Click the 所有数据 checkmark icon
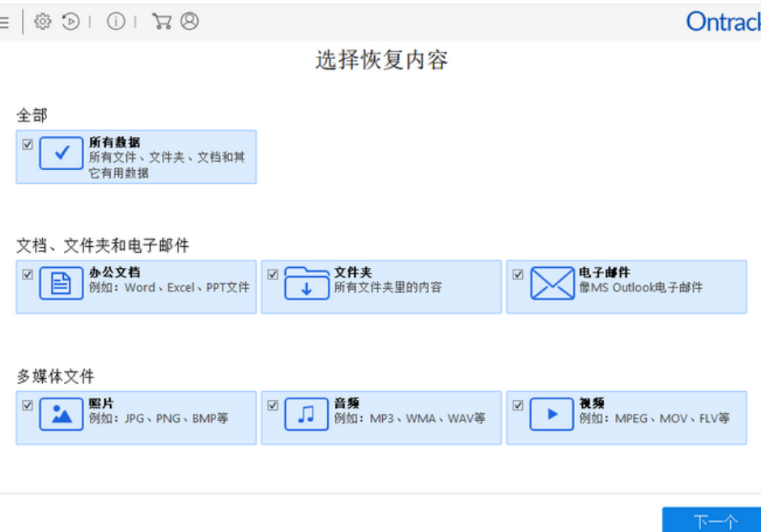 point(62,152)
